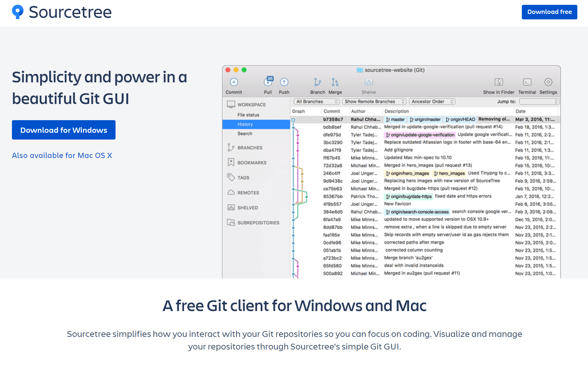
Task: Click the Push arrow icon
Action: tap(284, 82)
